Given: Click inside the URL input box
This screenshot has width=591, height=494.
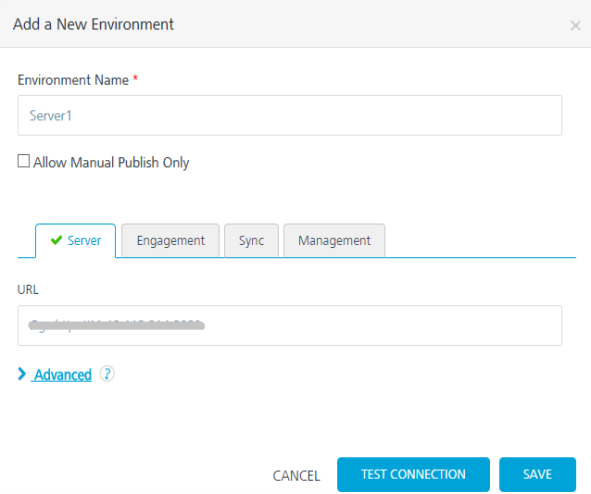Looking at the screenshot, I should point(289,326).
